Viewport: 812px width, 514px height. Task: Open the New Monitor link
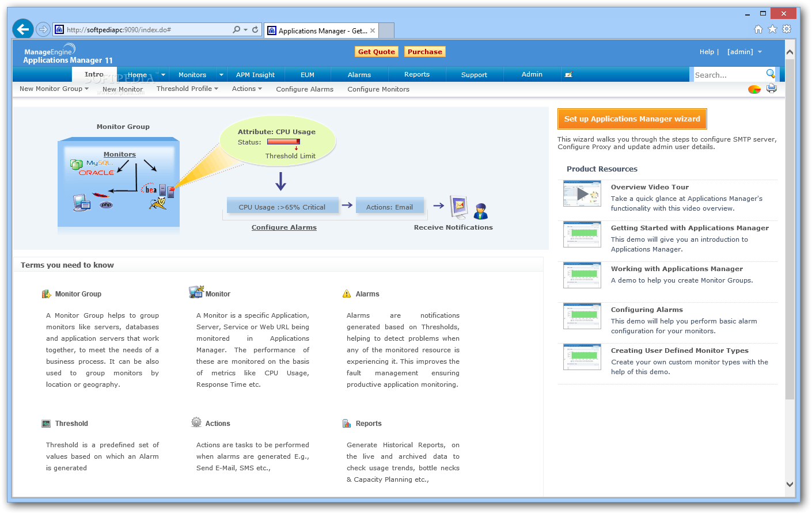coord(123,89)
